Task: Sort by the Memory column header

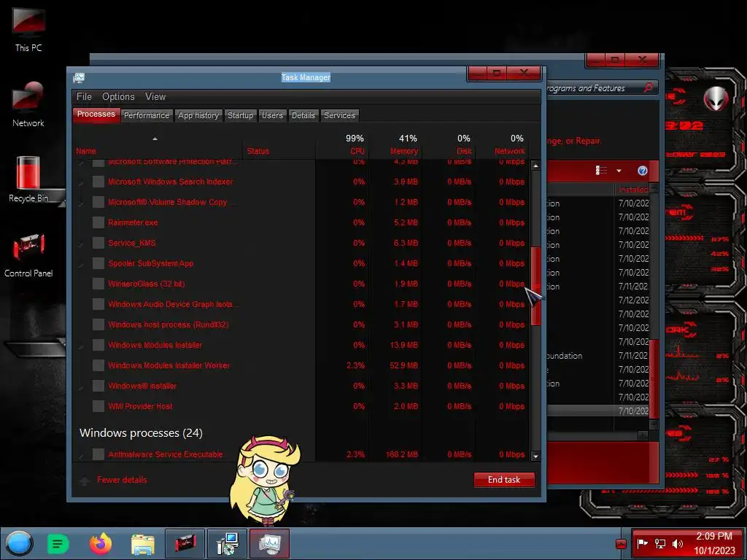Action: click(x=395, y=144)
